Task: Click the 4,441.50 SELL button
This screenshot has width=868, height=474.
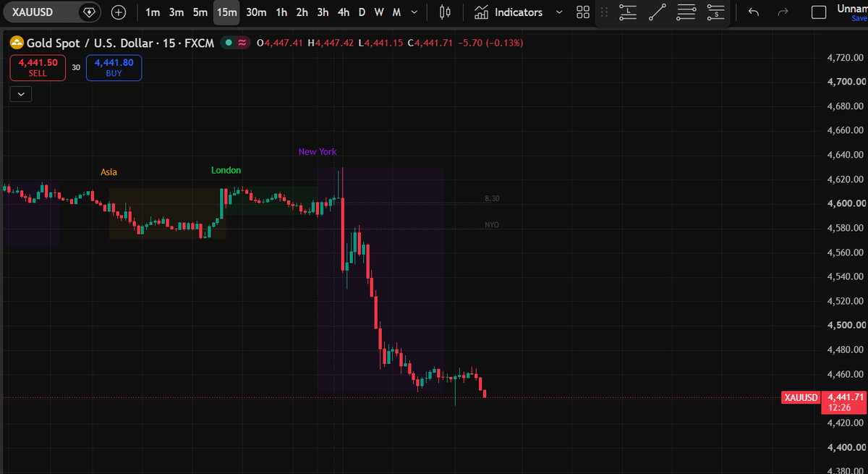Action: point(38,68)
